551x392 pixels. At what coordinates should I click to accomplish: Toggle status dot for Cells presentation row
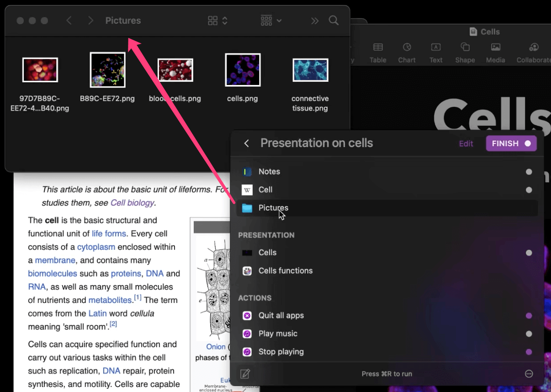click(529, 253)
